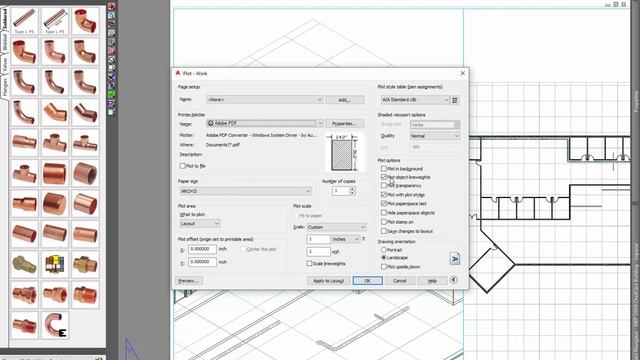The height and width of the screenshot is (360, 640).
Task: Click the red icon atop vertical toolbar
Action: pyautogui.click(x=111, y=6)
